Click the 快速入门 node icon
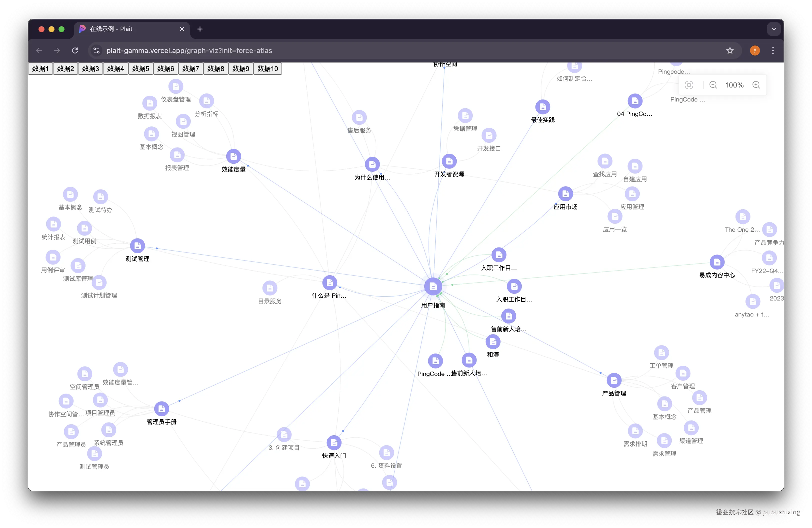This screenshot has width=812, height=528. [334, 443]
